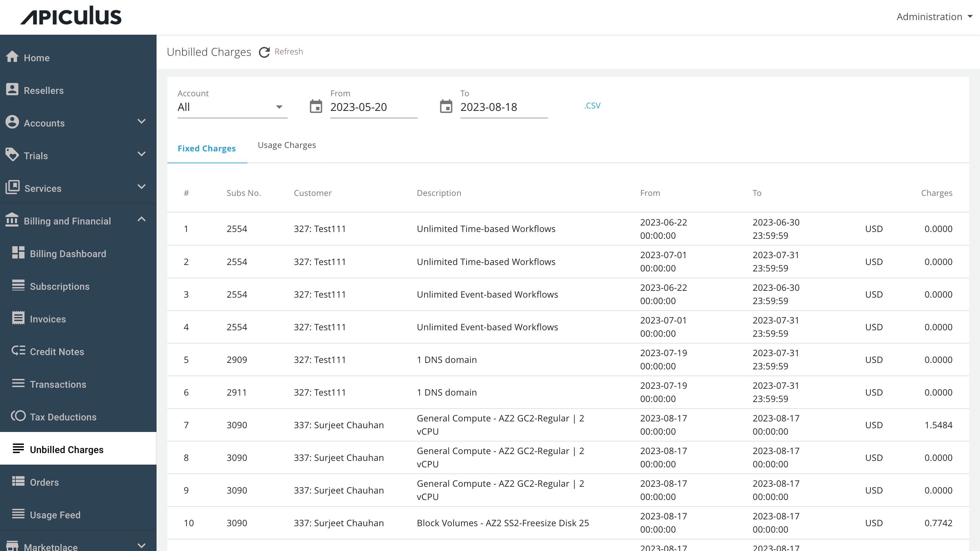The width and height of the screenshot is (980, 551).
Task: Click row 1 Unlimited Time-based Workflows
Action: click(x=486, y=229)
